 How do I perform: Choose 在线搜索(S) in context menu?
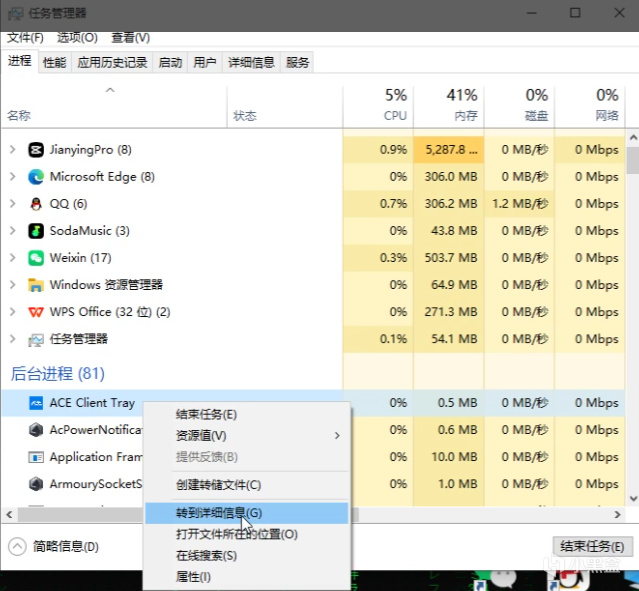(x=247, y=556)
